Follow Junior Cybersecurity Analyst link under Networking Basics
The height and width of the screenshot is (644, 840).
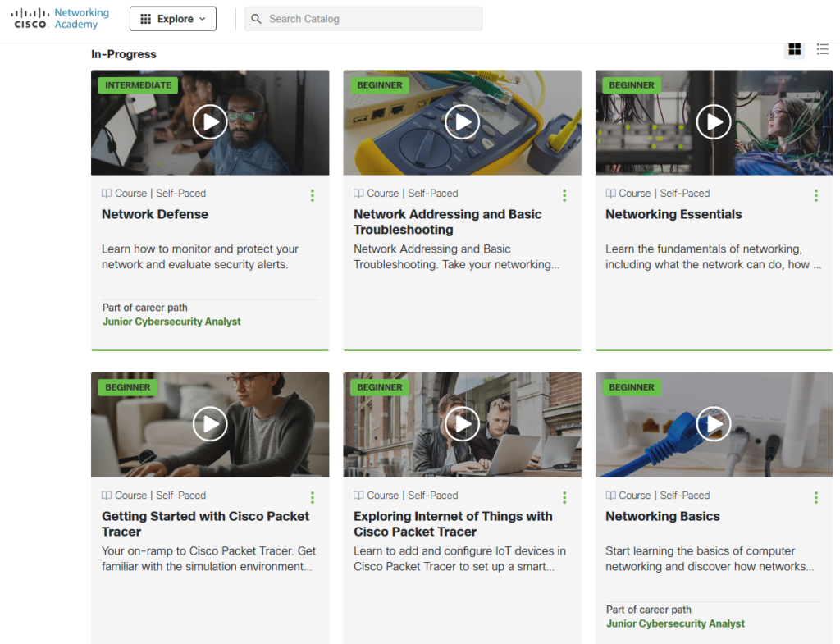[675, 623]
